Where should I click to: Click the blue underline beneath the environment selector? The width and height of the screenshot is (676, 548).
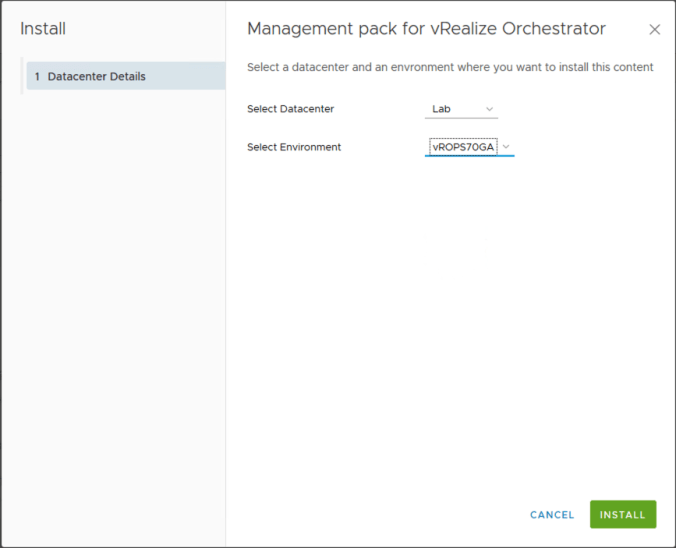tap(469, 157)
